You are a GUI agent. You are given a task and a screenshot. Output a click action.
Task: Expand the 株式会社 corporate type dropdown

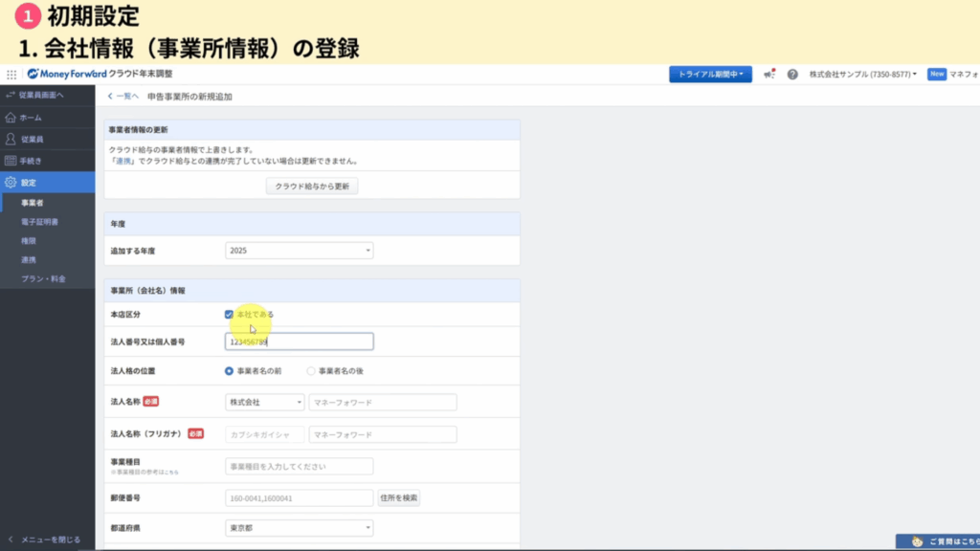coord(264,403)
